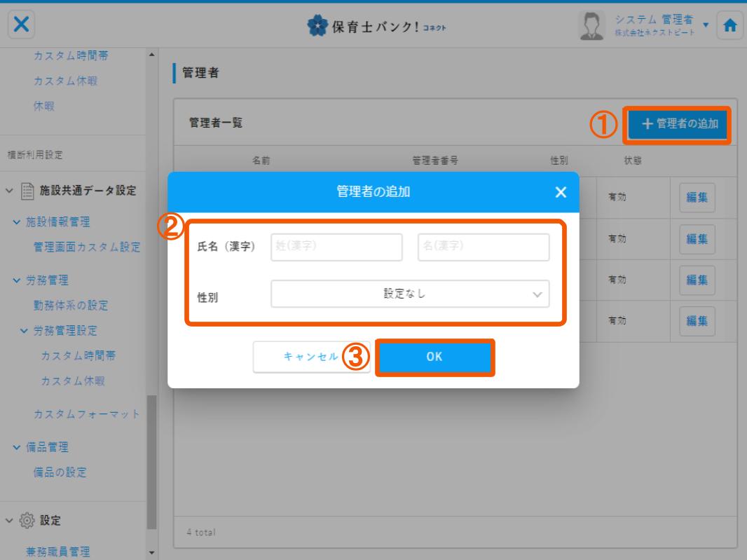
Task: Open the 性別 dropdown
Action: point(410,294)
